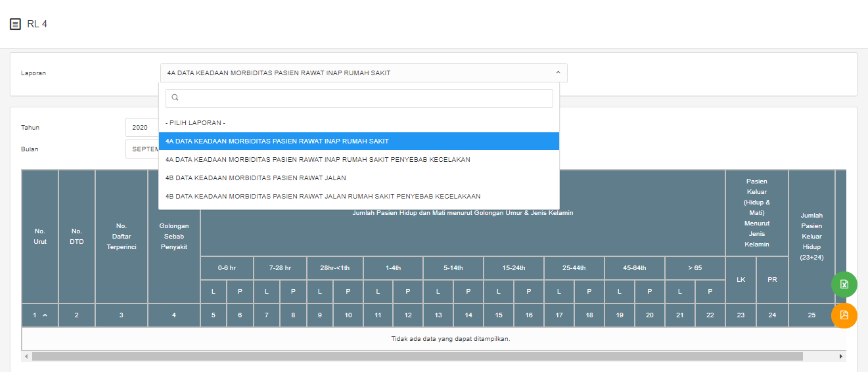The image size is (868, 372).
Task: Click the search magnifier icon in dropdown
Action: click(175, 98)
